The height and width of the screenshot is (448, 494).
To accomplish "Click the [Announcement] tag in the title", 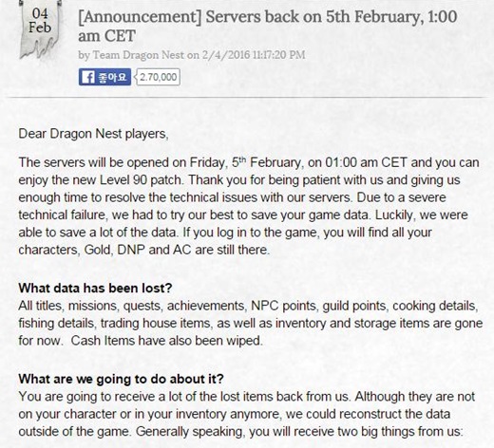I will 140,17.
